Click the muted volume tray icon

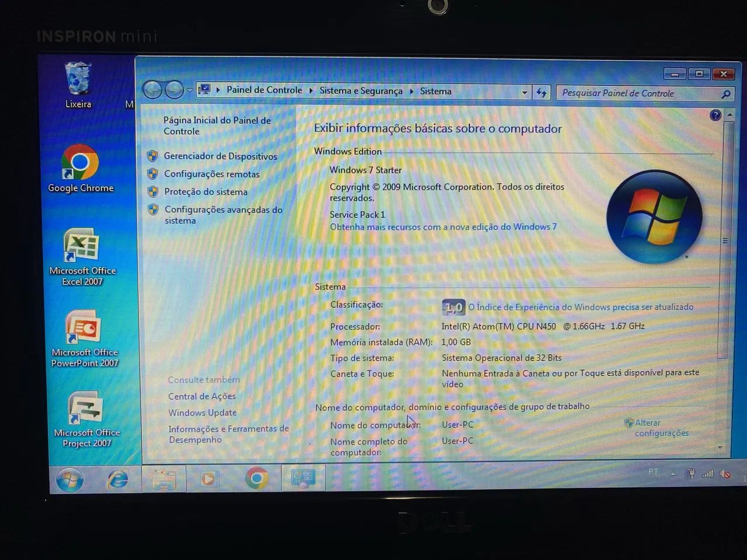(x=725, y=474)
